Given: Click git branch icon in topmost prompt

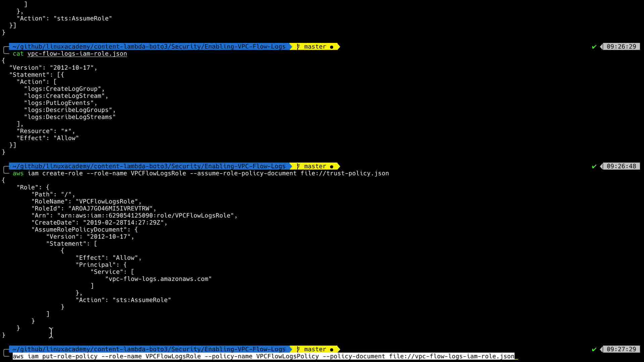Looking at the screenshot, I should coord(298,47).
